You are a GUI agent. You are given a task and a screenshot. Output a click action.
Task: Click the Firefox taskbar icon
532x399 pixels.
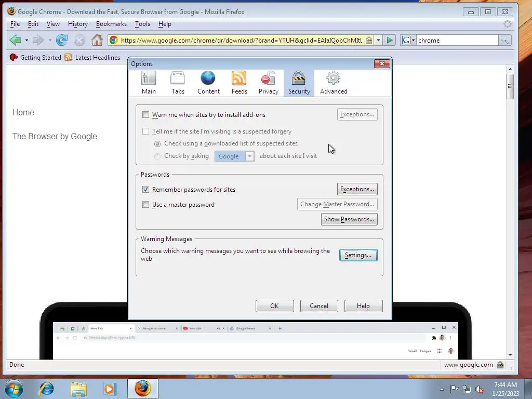[x=142, y=389]
